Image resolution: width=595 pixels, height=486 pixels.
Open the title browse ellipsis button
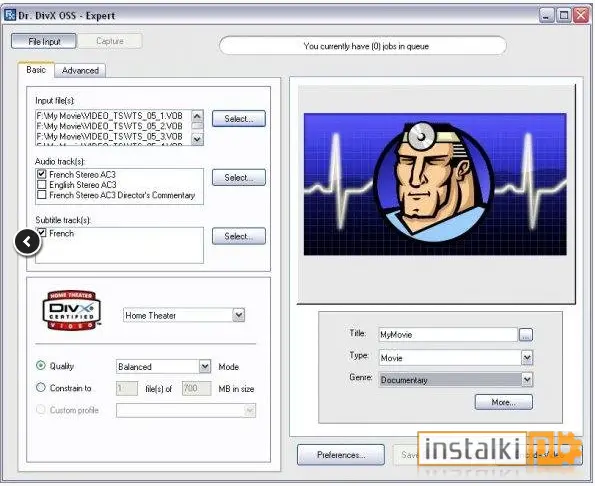click(526, 335)
